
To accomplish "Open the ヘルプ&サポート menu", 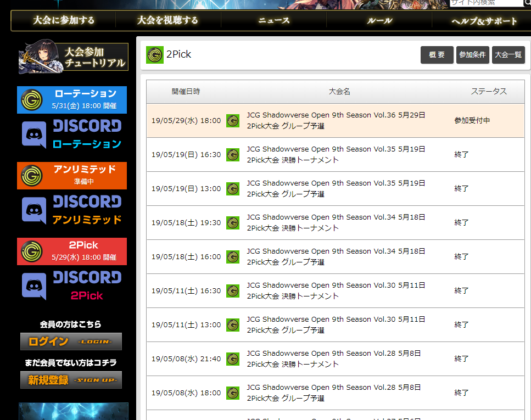I will pyautogui.click(x=484, y=21).
